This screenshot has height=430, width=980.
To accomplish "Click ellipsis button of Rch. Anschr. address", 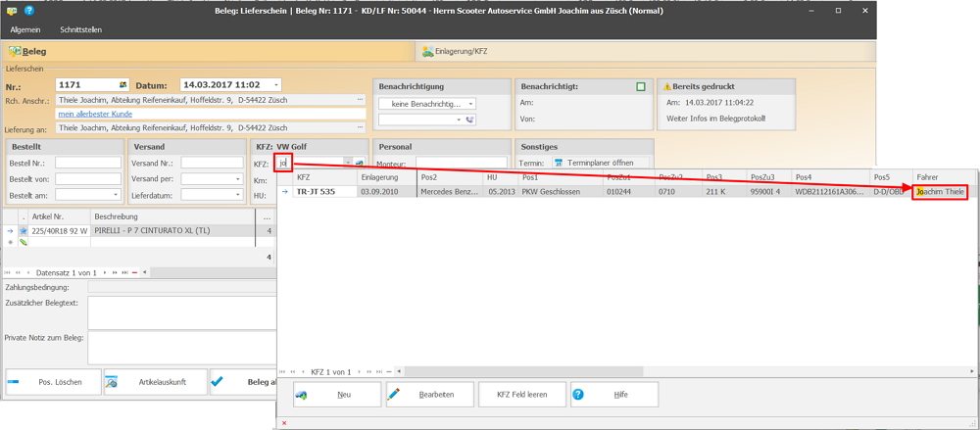I will tap(360, 100).
